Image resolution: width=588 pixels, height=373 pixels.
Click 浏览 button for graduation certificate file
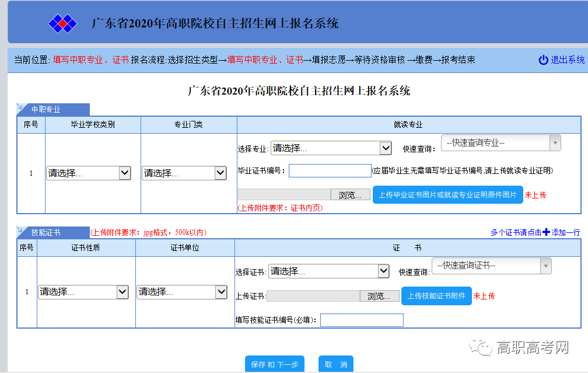[x=350, y=195]
